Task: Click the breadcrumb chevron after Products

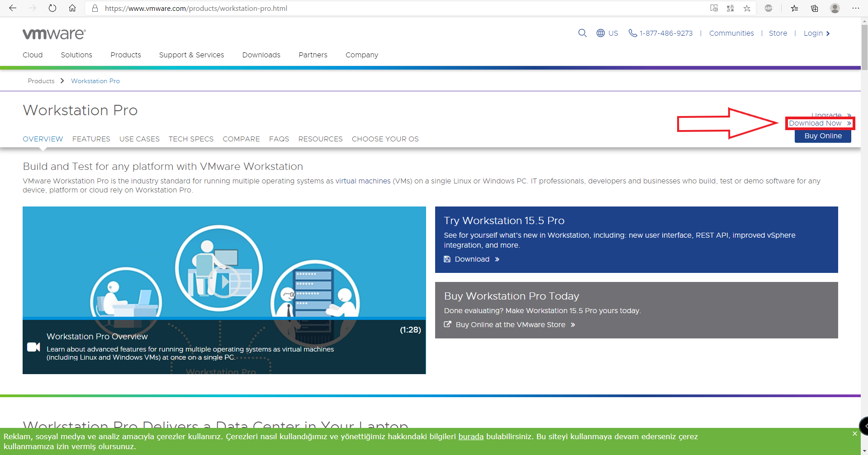Action: point(62,81)
